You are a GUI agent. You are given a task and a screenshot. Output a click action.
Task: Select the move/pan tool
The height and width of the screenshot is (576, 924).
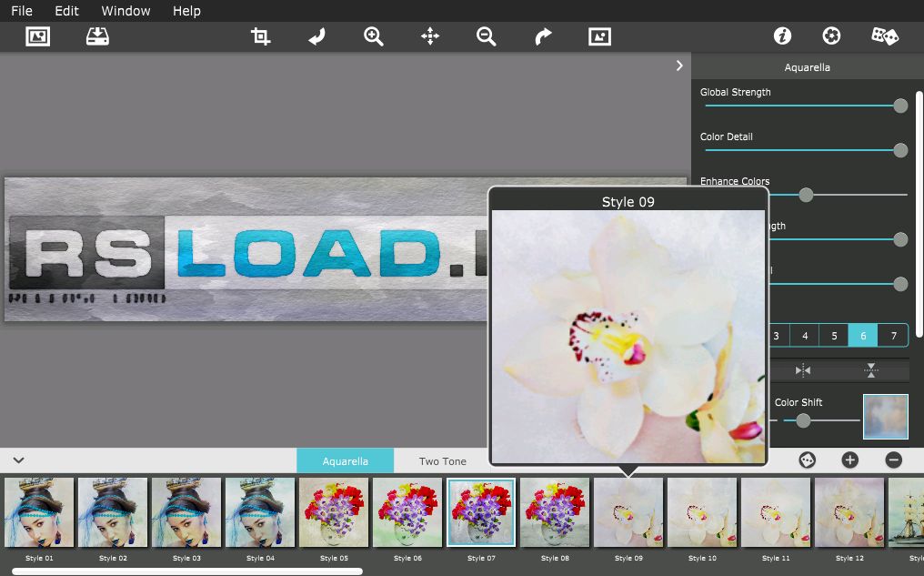430,36
